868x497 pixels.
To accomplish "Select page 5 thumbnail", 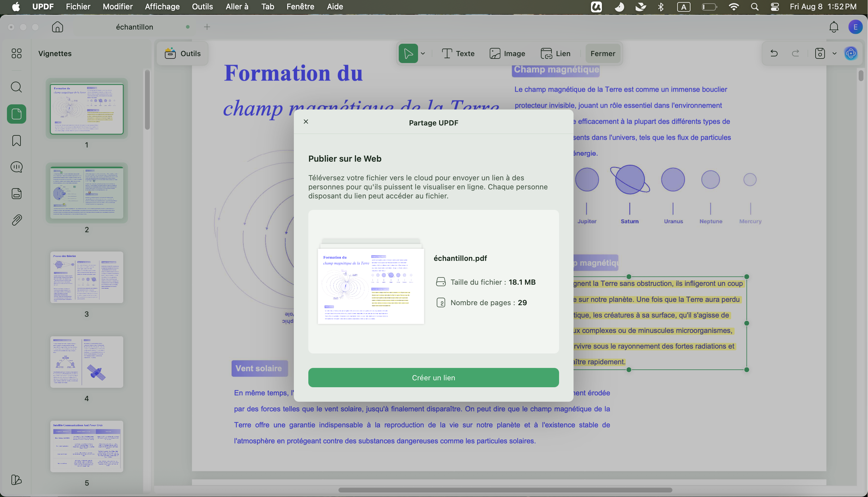I will click(x=86, y=446).
